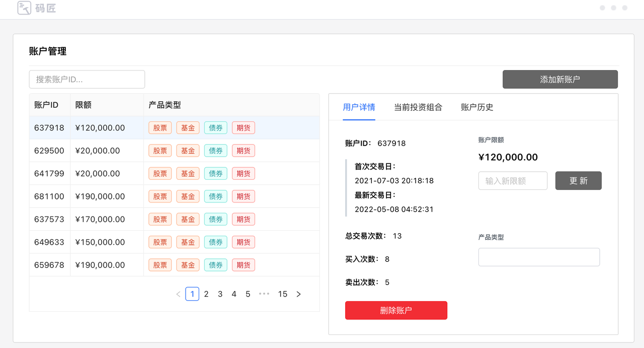Screen dimensions: 644x348
Task: Click 债券 tag in row 649633
Action: pyautogui.click(x=216, y=242)
